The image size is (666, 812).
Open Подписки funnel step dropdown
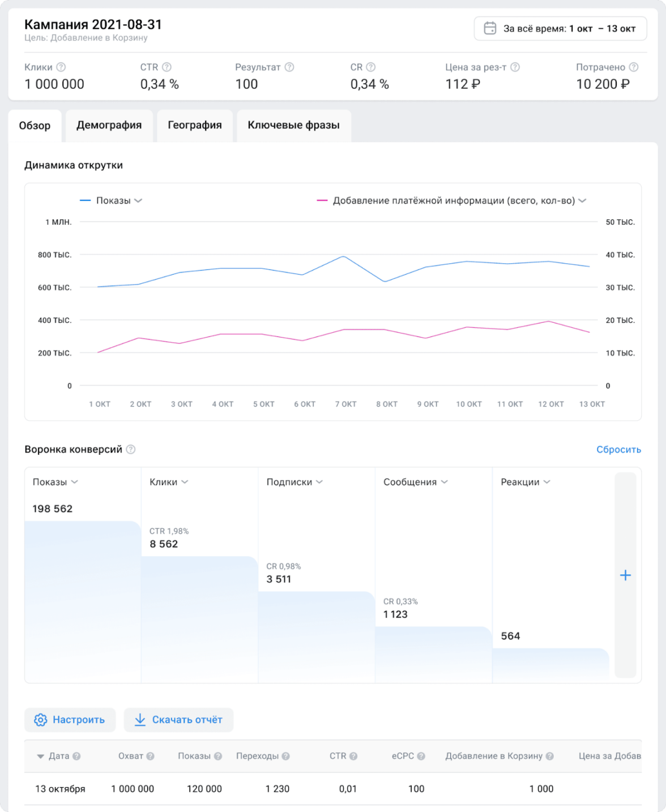pyautogui.click(x=319, y=482)
